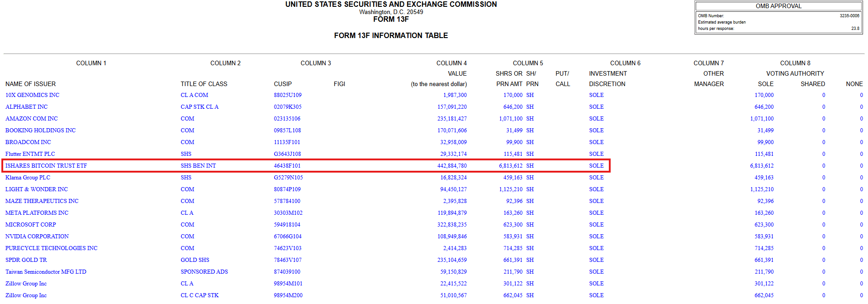Click the Amazon value 235,181,427
Viewport: 868px width, 304px height.
452,119
